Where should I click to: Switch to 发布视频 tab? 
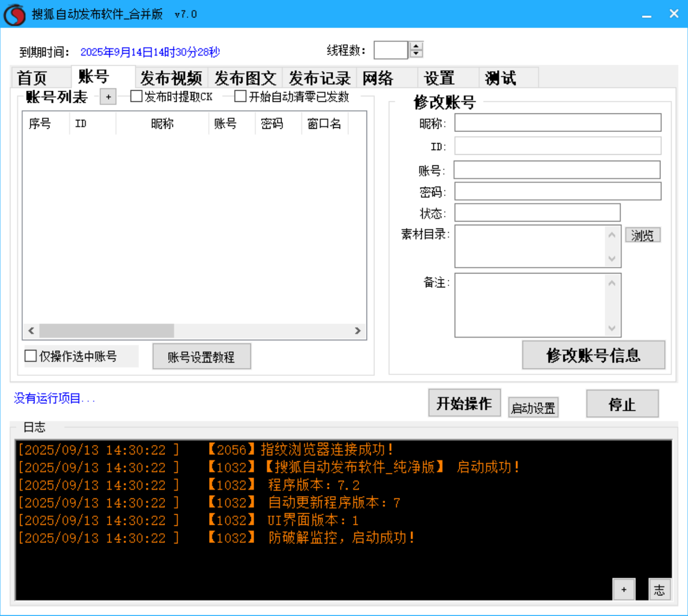pos(171,78)
